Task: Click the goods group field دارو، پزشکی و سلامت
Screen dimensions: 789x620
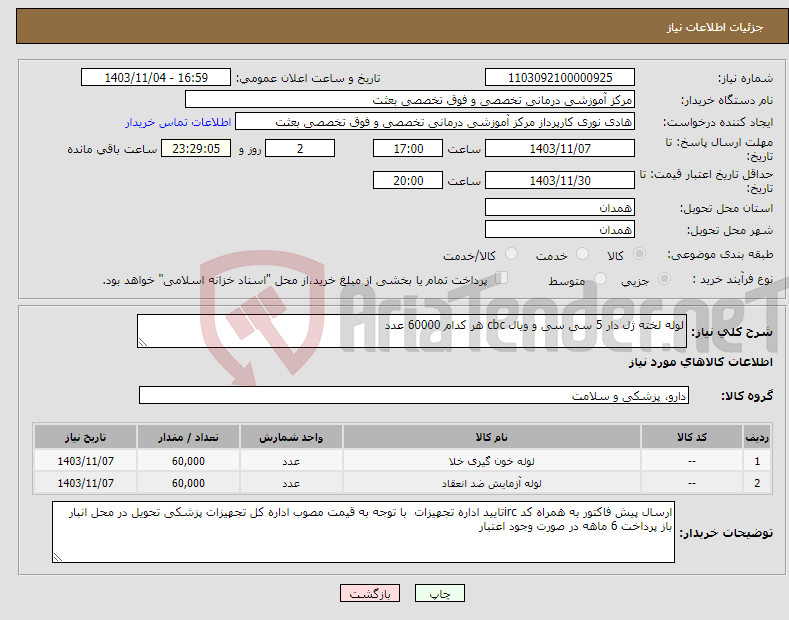Action: [x=414, y=396]
